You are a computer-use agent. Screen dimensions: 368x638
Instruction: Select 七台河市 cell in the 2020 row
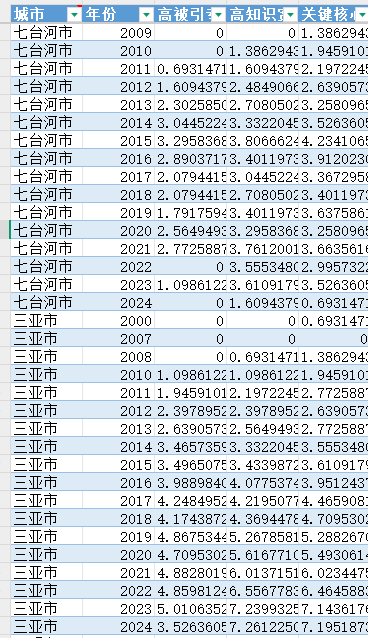[x=46, y=229]
